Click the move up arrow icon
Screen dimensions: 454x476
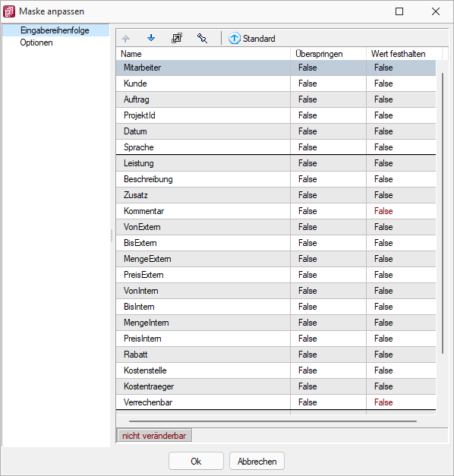coord(126,39)
